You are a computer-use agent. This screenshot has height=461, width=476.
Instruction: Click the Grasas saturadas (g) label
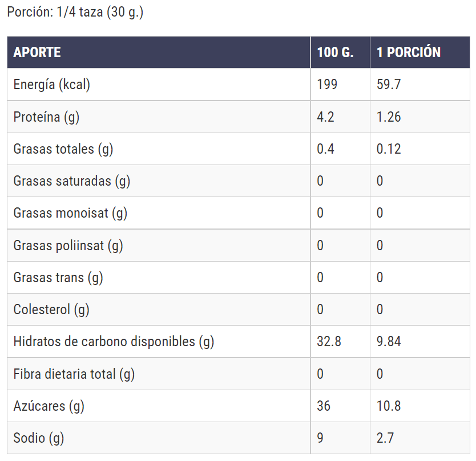tap(72, 181)
